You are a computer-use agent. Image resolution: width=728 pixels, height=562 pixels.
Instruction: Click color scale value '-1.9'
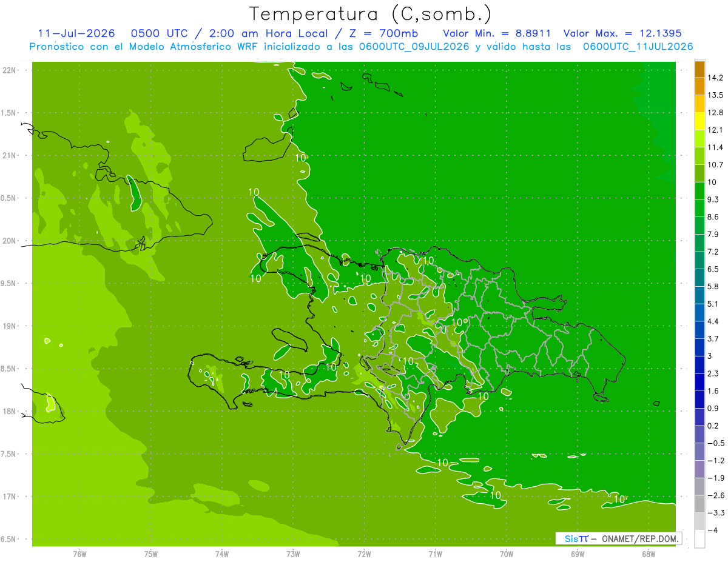click(x=715, y=478)
